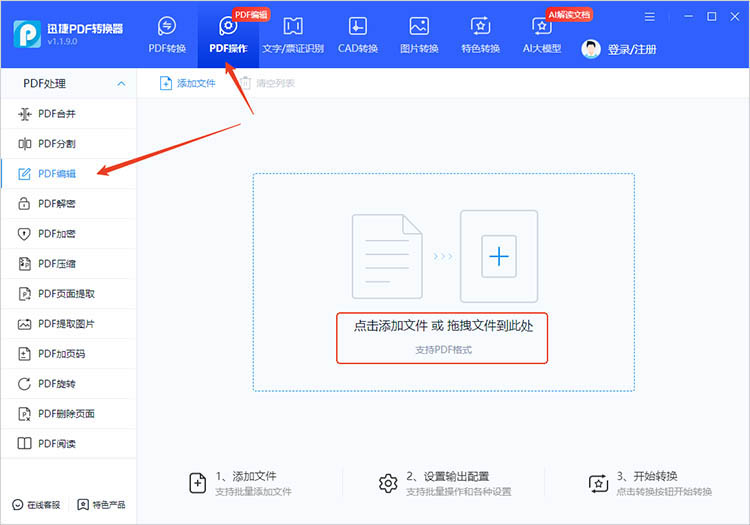
Task: Collapse the PDF处理 section
Action: (121, 84)
